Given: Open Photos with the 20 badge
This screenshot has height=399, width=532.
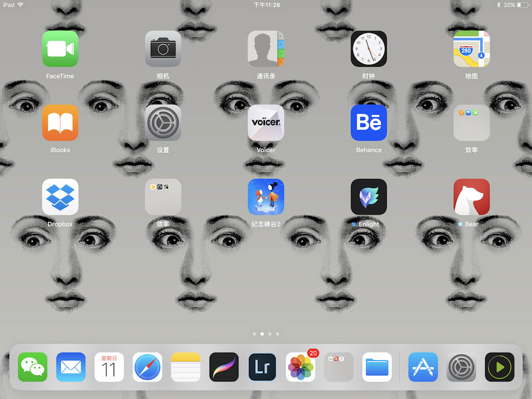Looking at the screenshot, I should (x=301, y=367).
